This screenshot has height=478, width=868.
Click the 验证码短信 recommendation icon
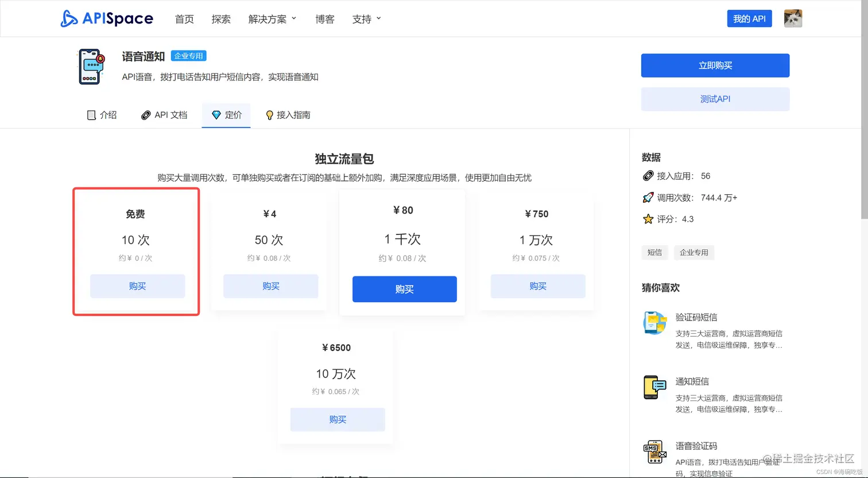click(654, 323)
